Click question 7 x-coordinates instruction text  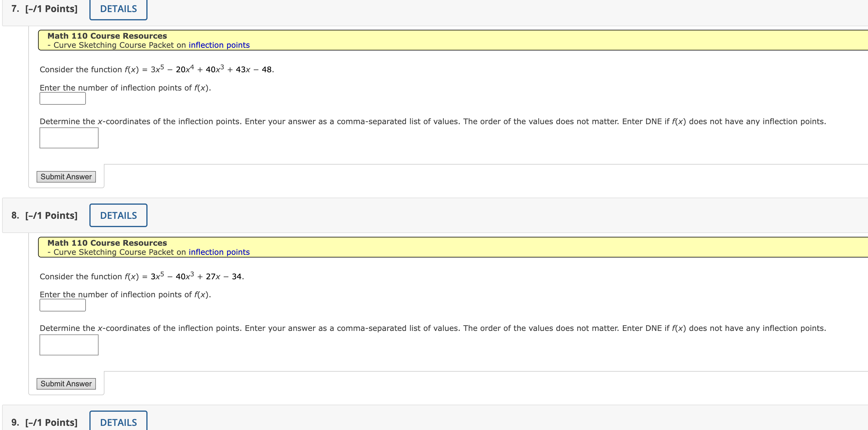tap(433, 122)
